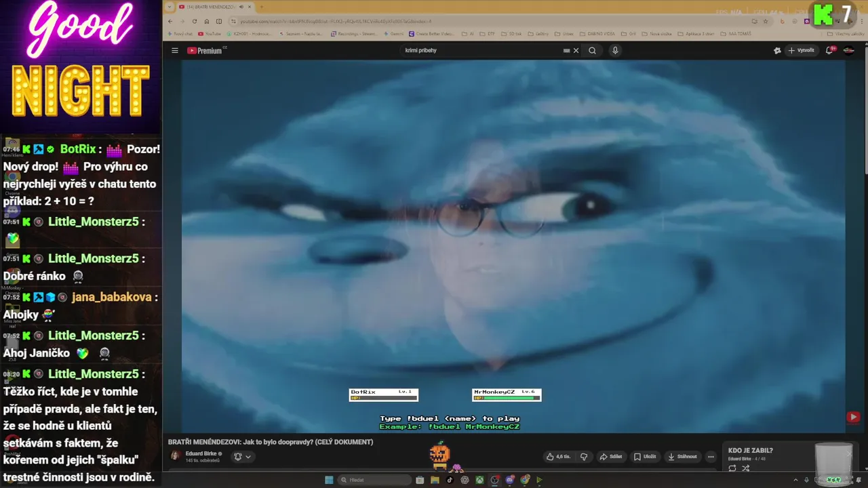Open the AI bookmark folder

coord(468,33)
